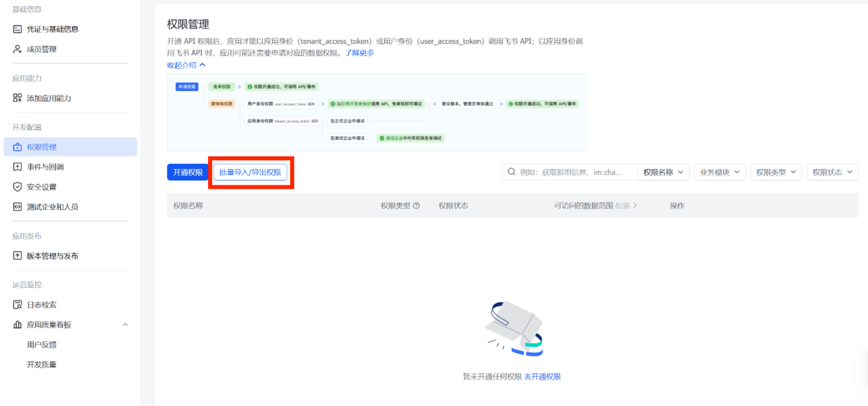868x406 pixels.
Task: Click the 事件与回调 sidebar icon
Action: pos(18,167)
